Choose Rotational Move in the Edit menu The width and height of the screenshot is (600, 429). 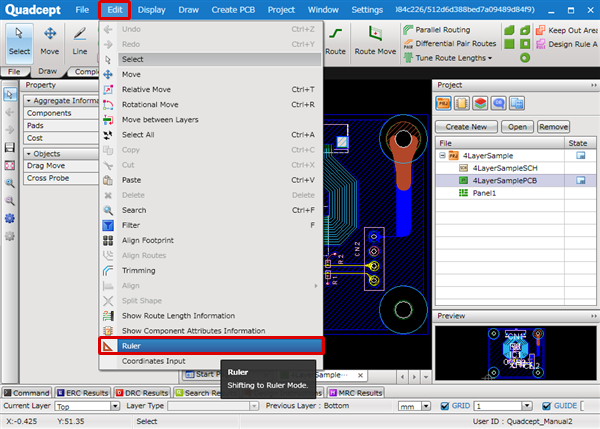point(211,104)
